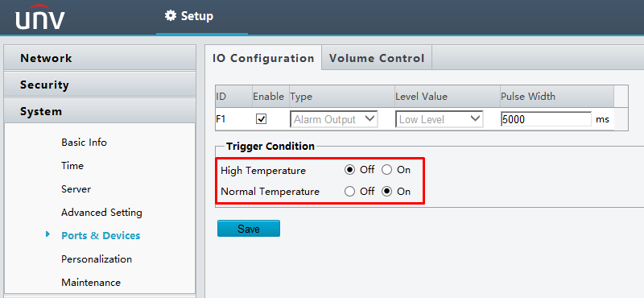The height and width of the screenshot is (298, 644).
Task: Click the UNV logo
Action: click(x=39, y=17)
